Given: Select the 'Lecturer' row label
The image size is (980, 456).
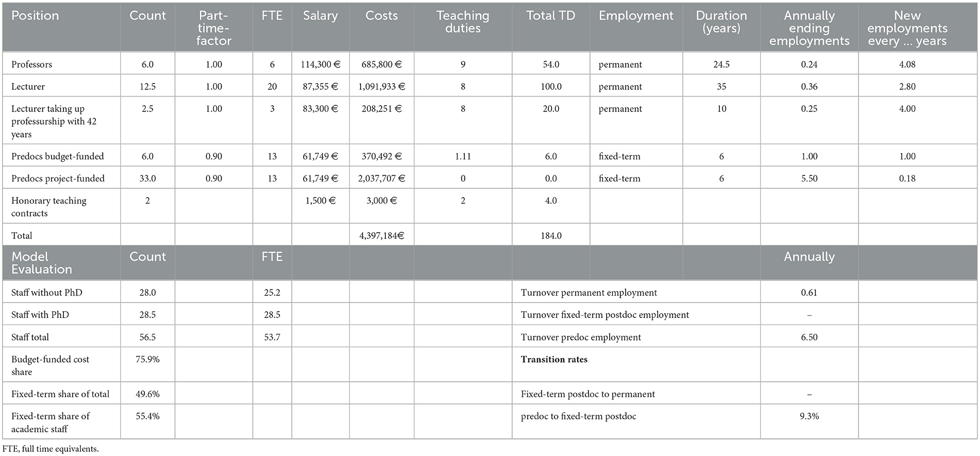Looking at the screenshot, I should 28,87.
